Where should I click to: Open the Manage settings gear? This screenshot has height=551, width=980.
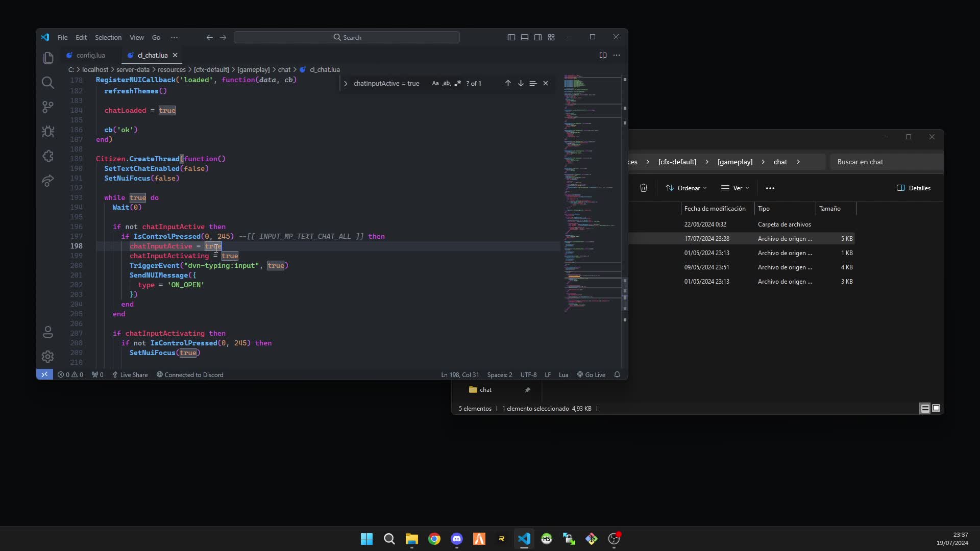(48, 357)
